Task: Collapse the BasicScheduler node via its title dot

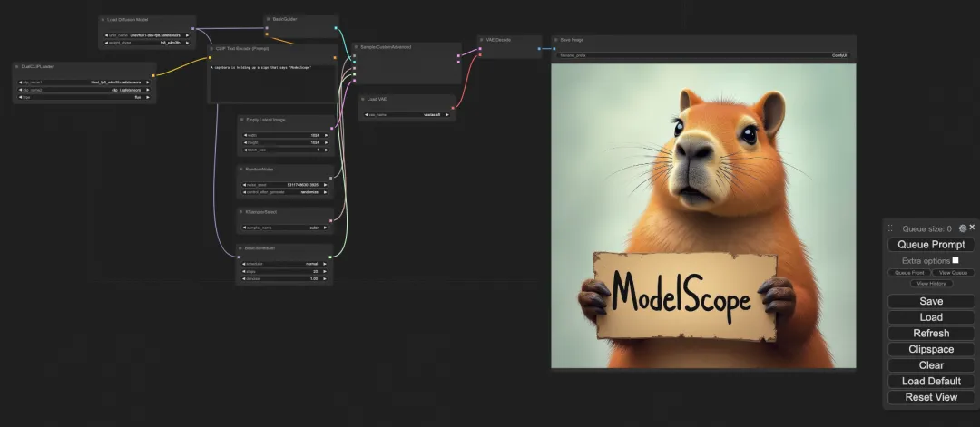Action: coord(240,248)
